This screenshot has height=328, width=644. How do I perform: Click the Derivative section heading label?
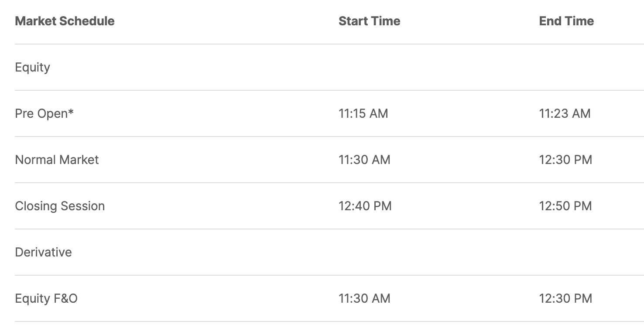pos(43,252)
